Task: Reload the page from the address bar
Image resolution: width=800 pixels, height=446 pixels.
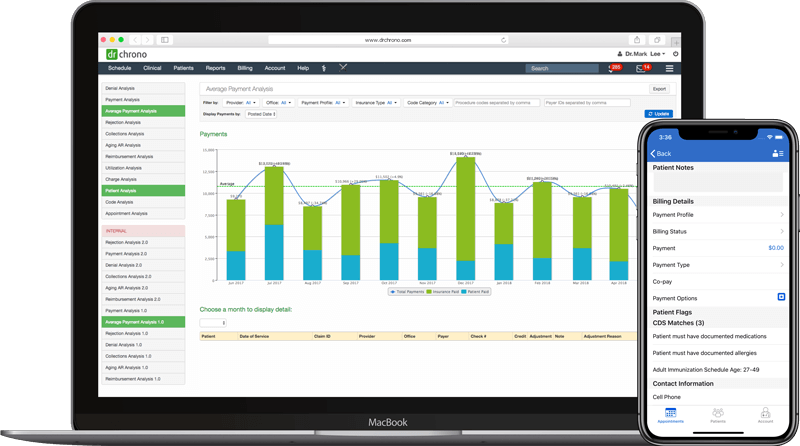Action: click(x=504, y=40)
